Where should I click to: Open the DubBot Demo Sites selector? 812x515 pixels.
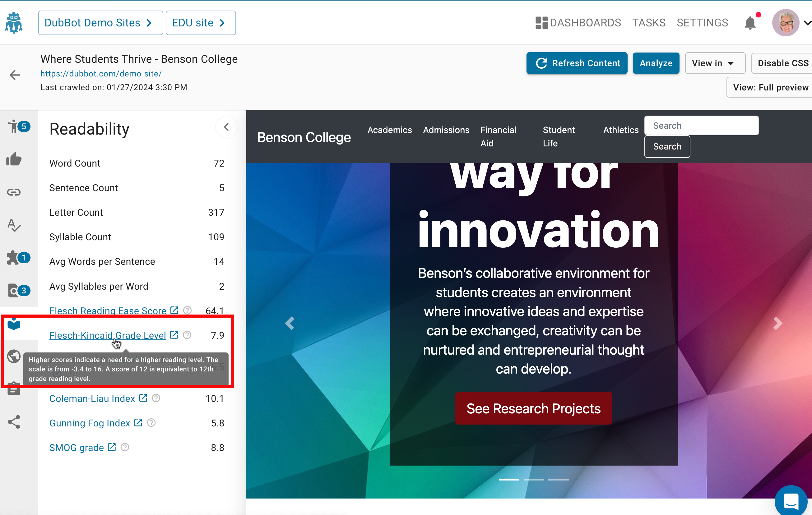pyautogui.click(x=100, y=23)
